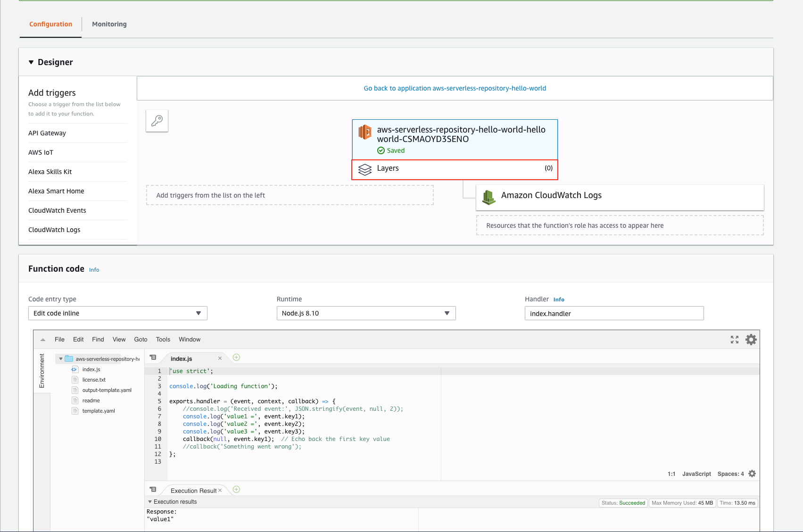Click the license.txt file icon
803x532 pixels.
(x=75, y=380)
